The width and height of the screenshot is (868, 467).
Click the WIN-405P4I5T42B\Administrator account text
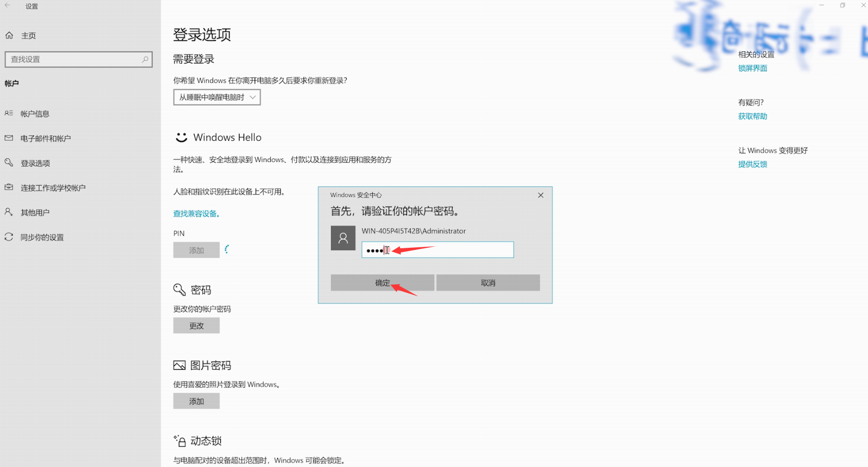[x=414, y=231]
